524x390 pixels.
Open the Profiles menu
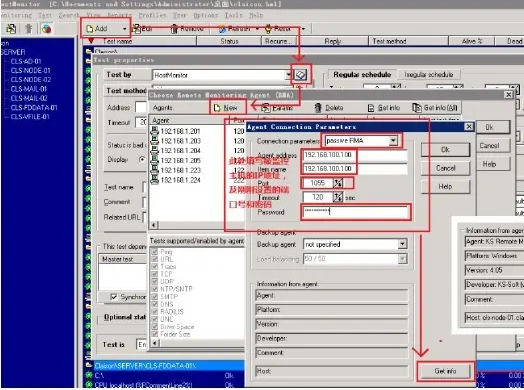(x=152, y=15)
